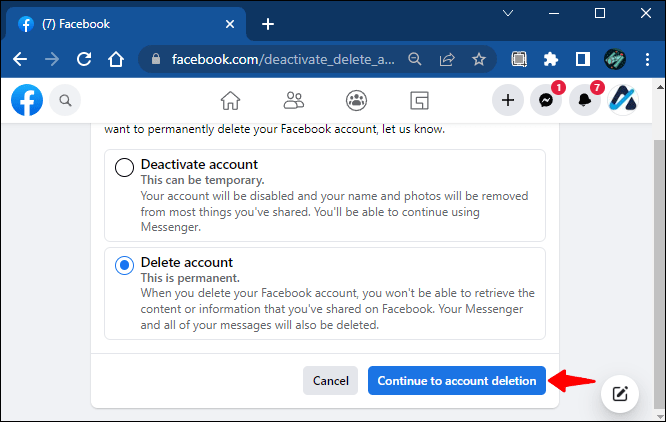Screen dimensions: 666x422
Task: Expand the tab search chevron
Action: pos(508,14)
